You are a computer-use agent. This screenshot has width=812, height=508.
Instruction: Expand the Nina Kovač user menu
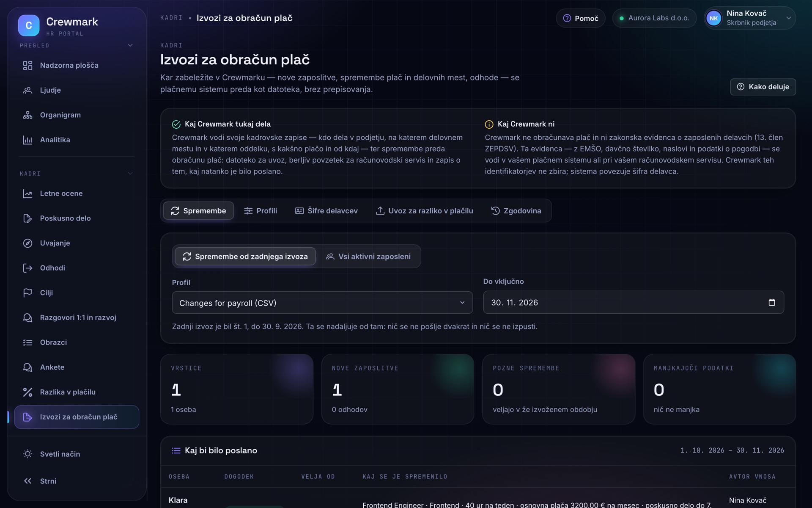(x=750, y=18)
